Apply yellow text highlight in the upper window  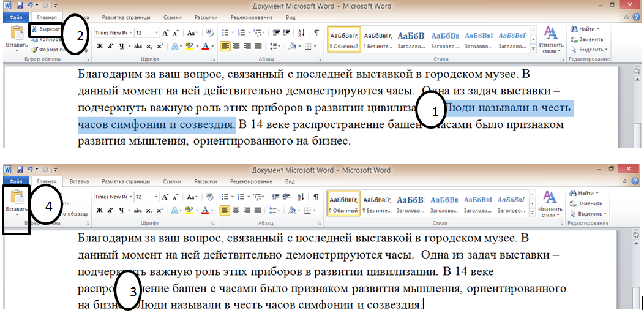click(x=189, y=47)
